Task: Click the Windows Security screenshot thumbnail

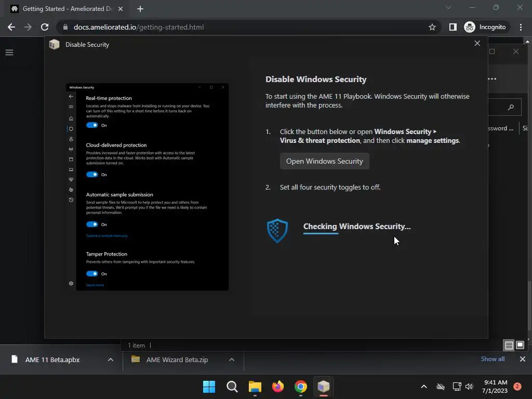Action: pyautogui.click(x=147, y=187)
